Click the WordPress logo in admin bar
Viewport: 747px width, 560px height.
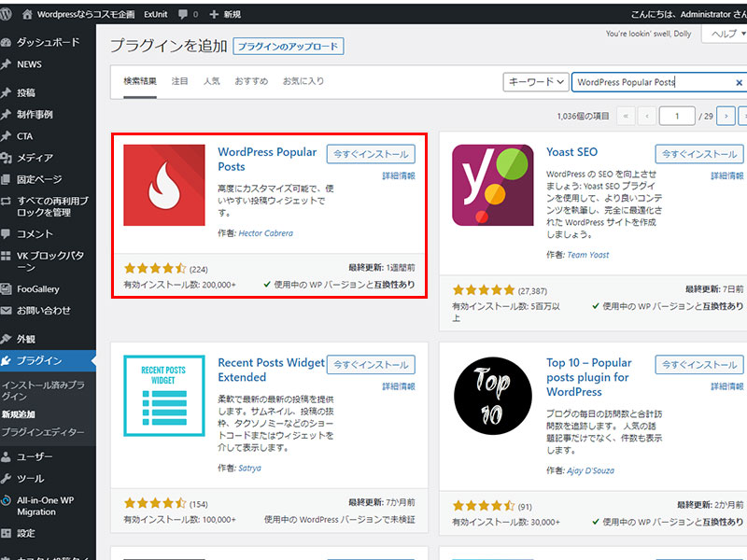[x=6, y=14]
